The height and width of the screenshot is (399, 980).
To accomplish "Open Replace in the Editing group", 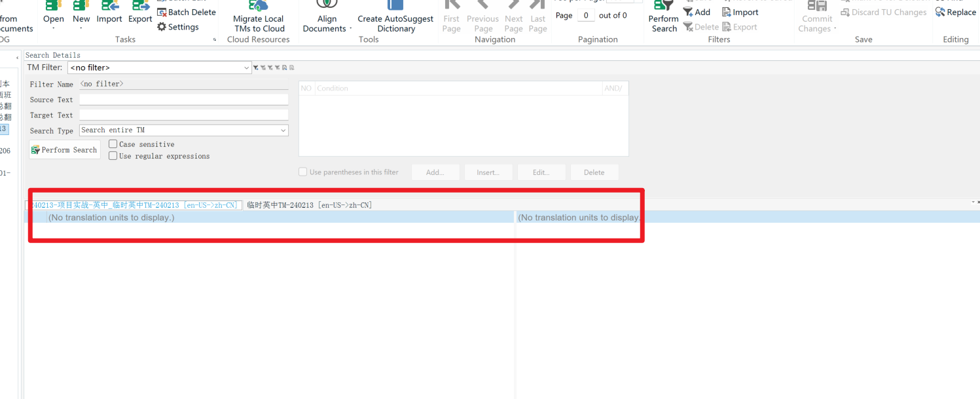I will tap(956, 12).
